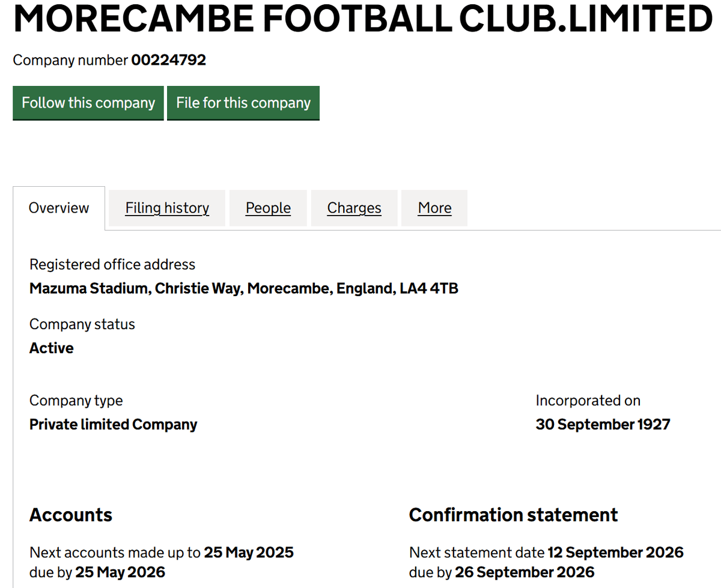721x588 pixels.
Task: Click the next accounts date 25 May 2025
Action: tap(248, 552)
